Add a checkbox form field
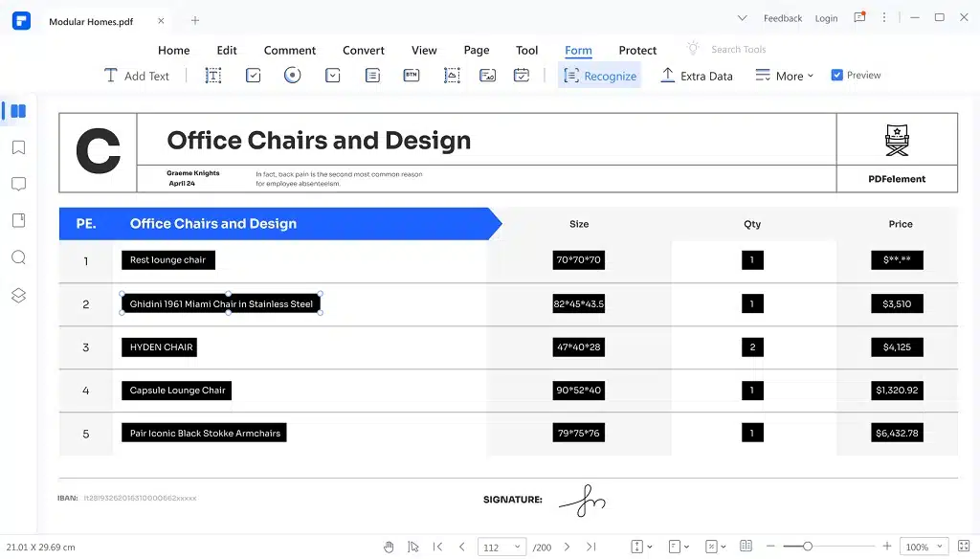The height and width of the screenshot is (559, 980). 253,76
